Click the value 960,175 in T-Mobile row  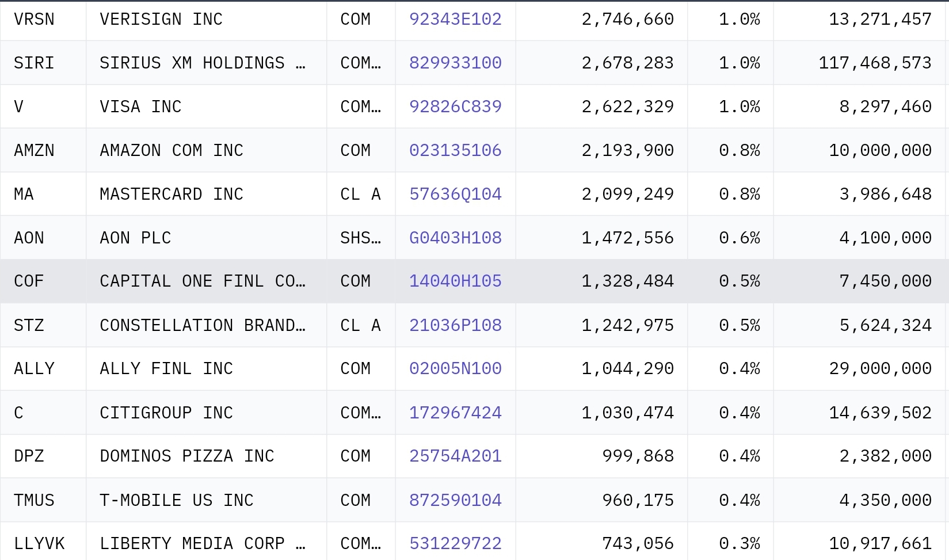click(x=638, y=500)
